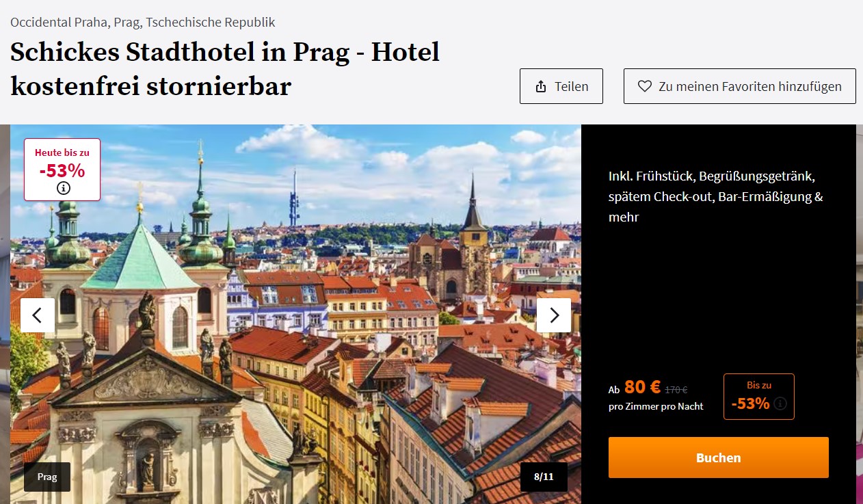Click the orange Buchen button

(719, 457)
